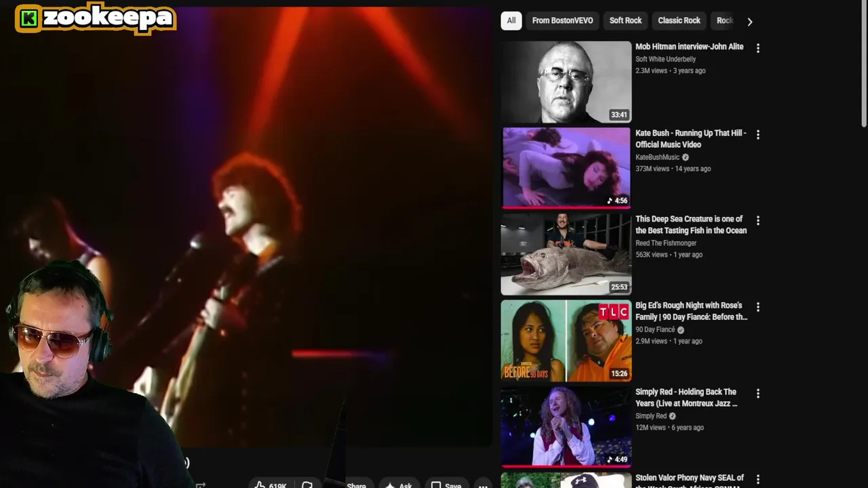
Task: Open options menu for Kate Bush video
Action: click(757, 135)
